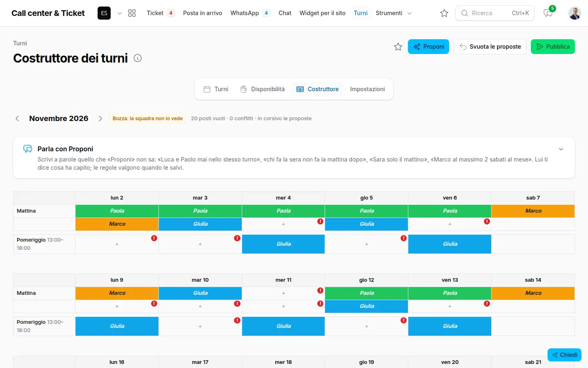Open the Chiedi assistant button

coord(564,355)
